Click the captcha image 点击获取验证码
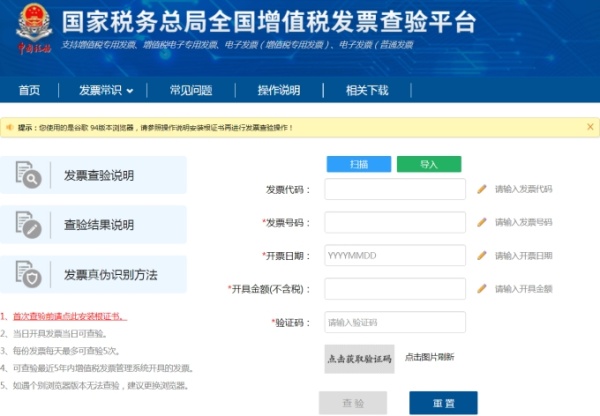This screenshot has height=416, width=600. click(x=359, y=359)
